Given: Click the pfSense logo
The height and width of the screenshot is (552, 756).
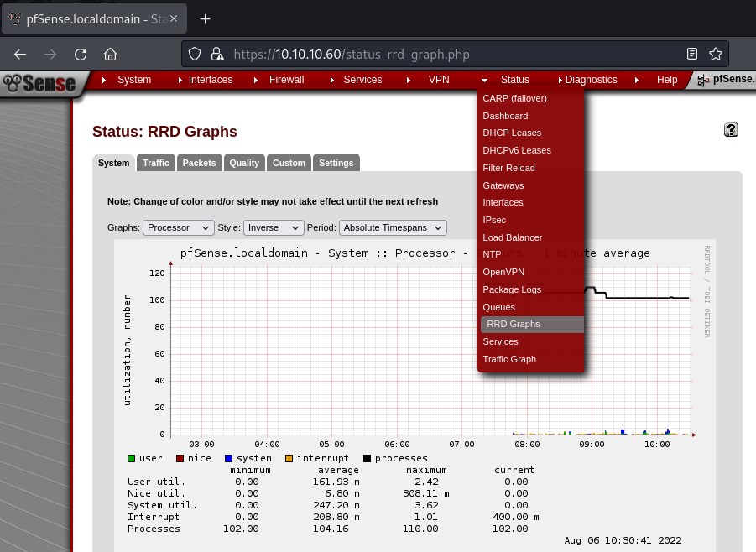Looking at the screenshot, I should pos(39,81).
